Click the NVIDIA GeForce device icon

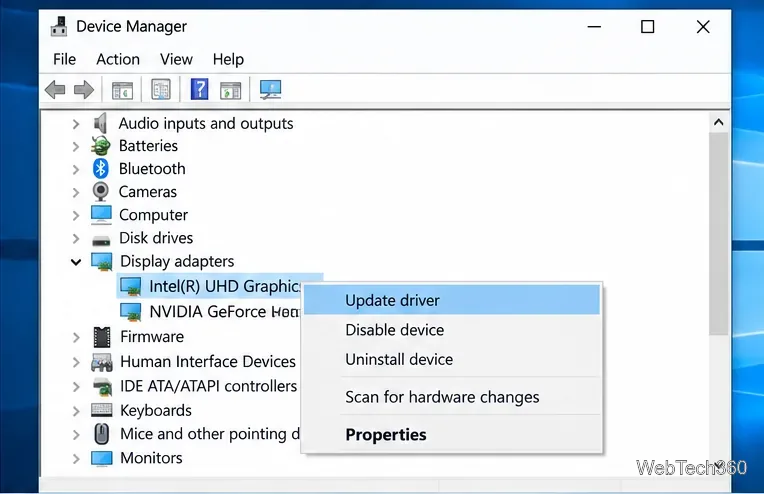131,312
